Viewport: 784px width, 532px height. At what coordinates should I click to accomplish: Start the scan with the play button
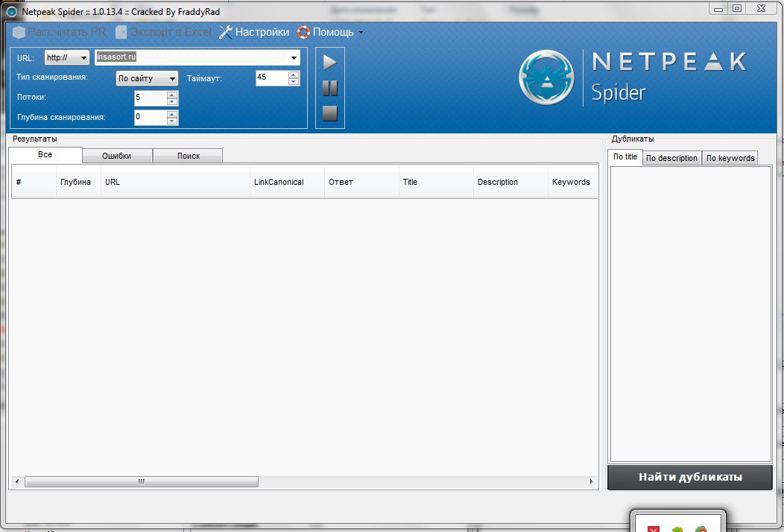click(329, 63)
